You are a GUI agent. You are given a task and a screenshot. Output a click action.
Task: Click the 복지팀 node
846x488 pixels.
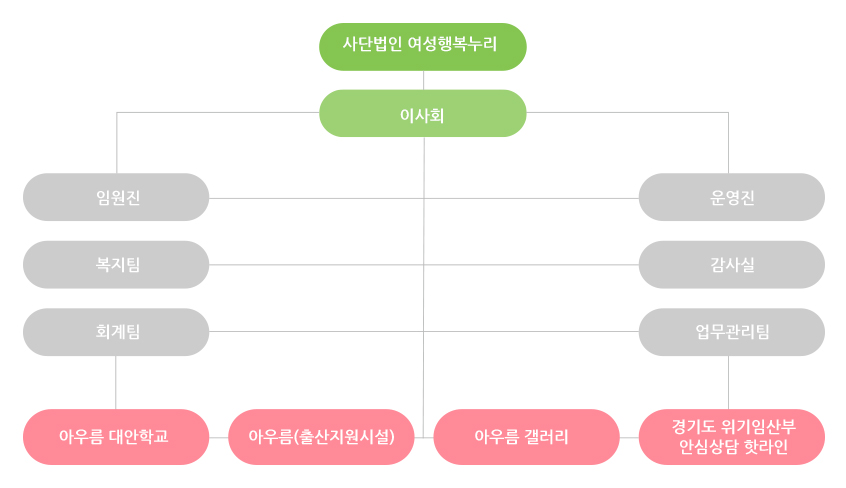click(116, 265)
